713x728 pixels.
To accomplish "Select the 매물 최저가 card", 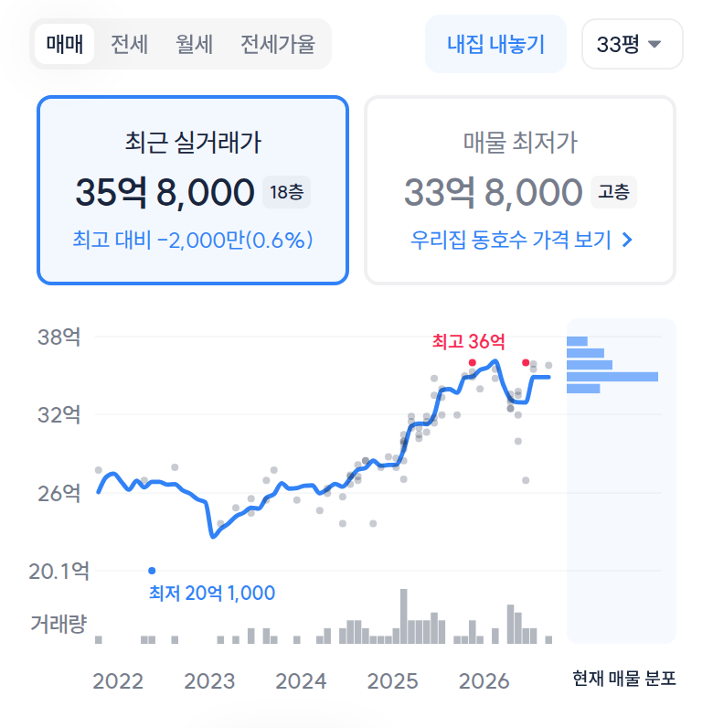I will pos(520,190).
